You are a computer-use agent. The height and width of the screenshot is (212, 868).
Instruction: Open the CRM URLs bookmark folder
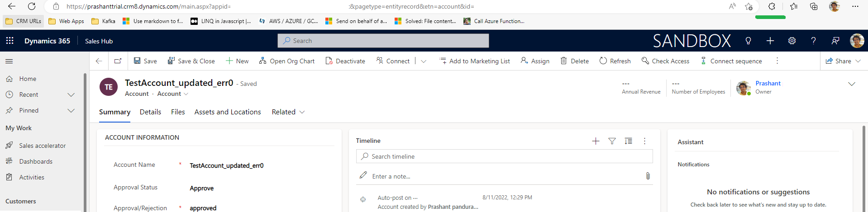pyautogui.click(x=23, y=21)
